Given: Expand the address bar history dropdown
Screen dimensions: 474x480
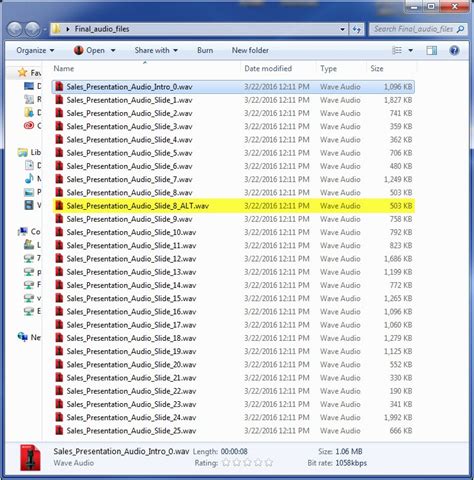Looking at the screenshot, I should click(342, 29).
